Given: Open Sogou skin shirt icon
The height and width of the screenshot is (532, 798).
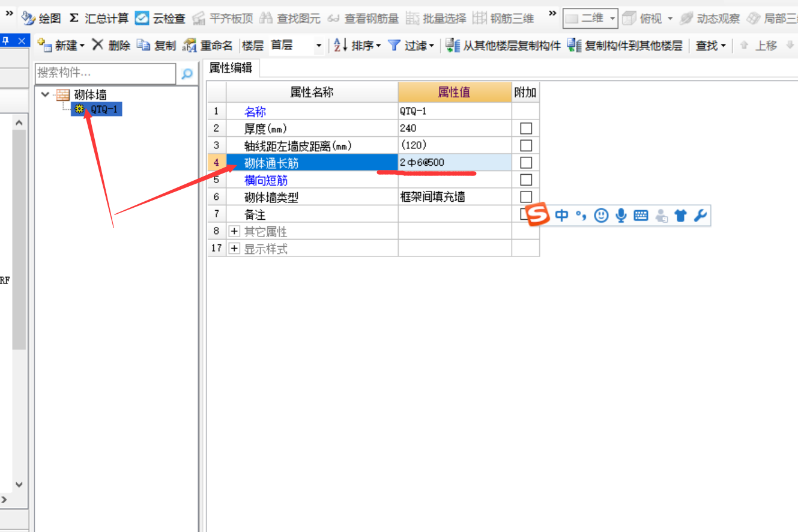Looking at the screenshot, I should 680,216.
